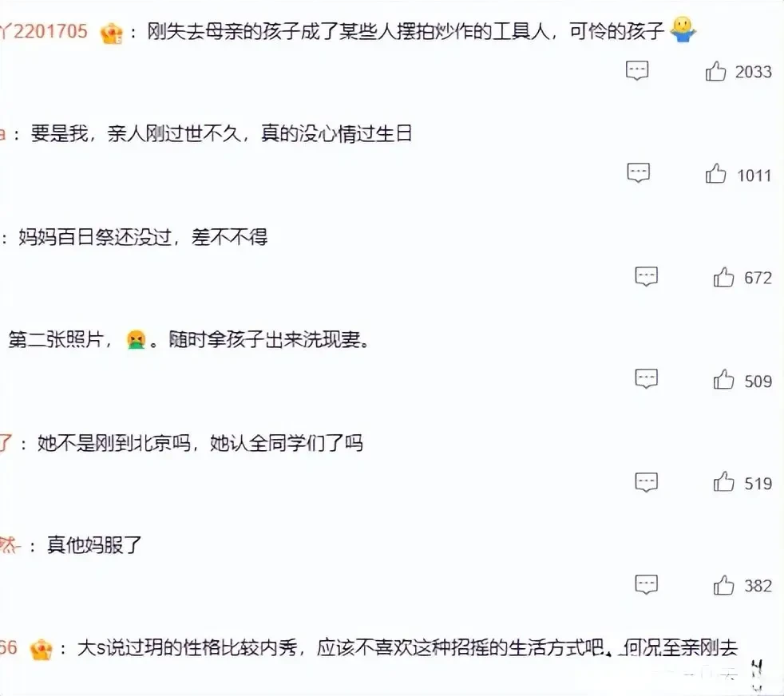
Task: Open replies for the 519-like comment
Action: [646, 482]
